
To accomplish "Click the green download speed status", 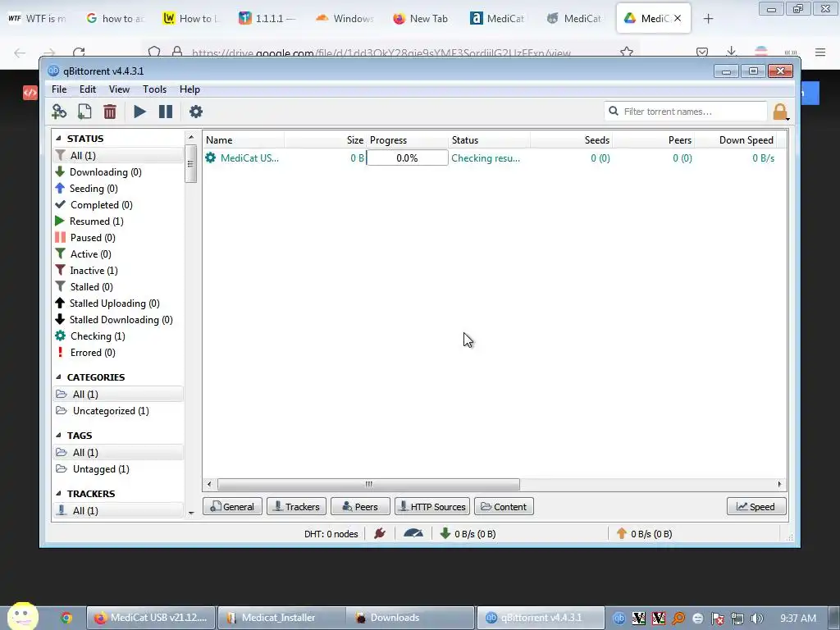I will point(468,533).
